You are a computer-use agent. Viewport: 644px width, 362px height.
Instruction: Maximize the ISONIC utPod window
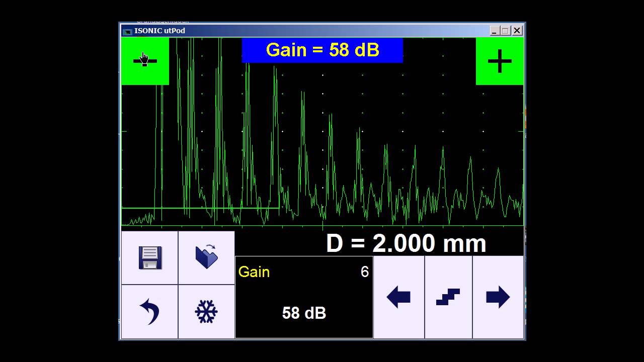506,31
